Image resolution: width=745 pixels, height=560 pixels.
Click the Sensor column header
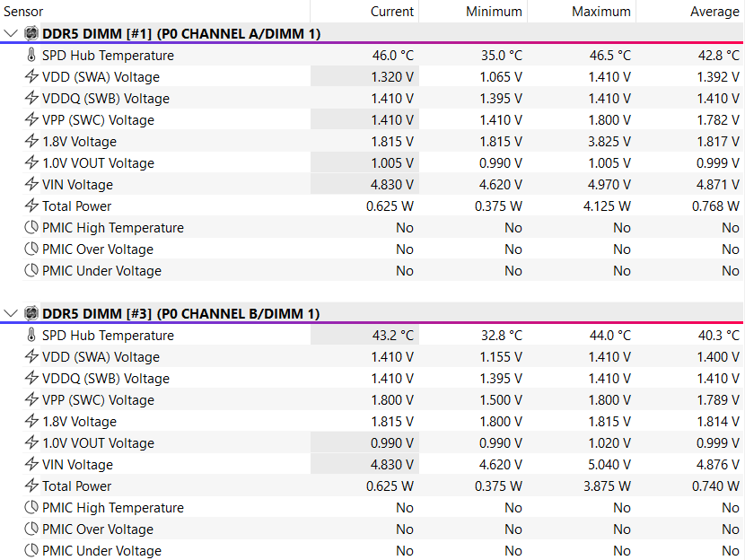[x=23, y=12]
